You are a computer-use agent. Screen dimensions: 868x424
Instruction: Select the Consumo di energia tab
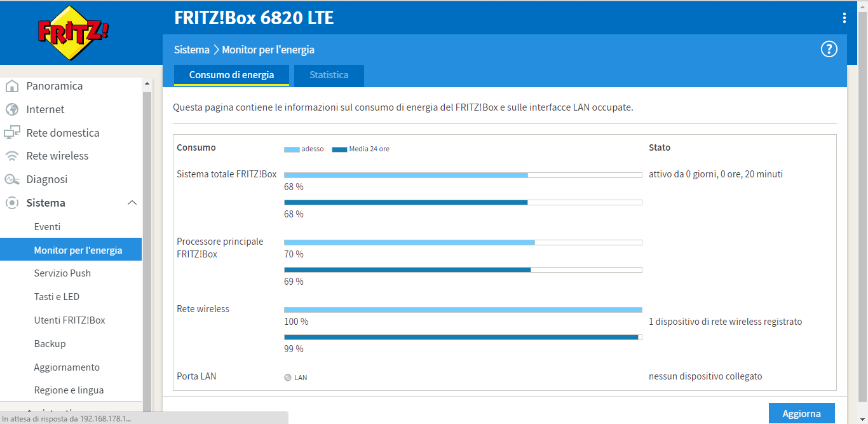click(x=231, y=75)
